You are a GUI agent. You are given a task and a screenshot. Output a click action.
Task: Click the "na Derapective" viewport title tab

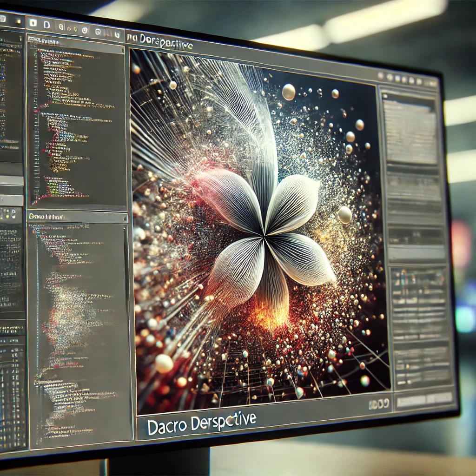[x=159, y=42]
